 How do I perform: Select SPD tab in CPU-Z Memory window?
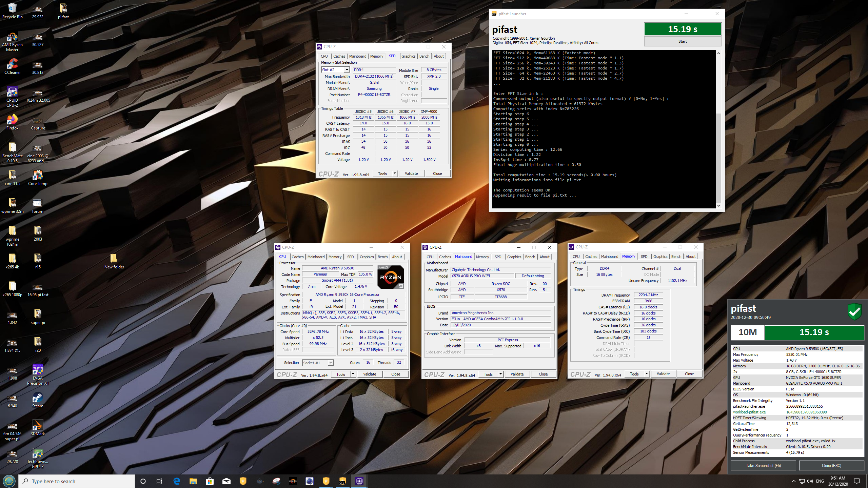pyautogui.click(x=644, y=257)
